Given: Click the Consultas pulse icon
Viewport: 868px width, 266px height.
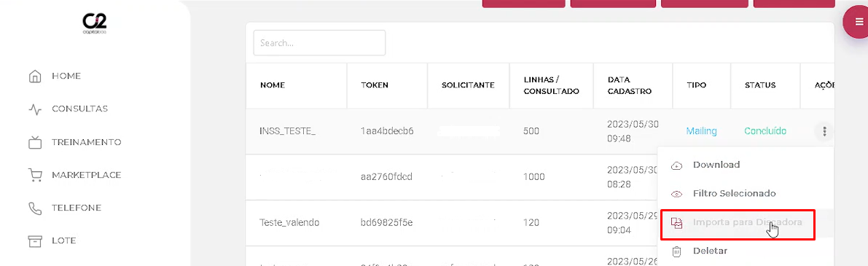Looking at the screenshot, I should pyautogui.click(x=35, y=109).
